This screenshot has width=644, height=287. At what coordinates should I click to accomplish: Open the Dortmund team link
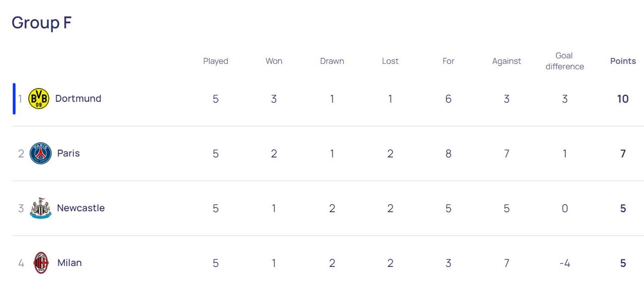click(78, 99)
